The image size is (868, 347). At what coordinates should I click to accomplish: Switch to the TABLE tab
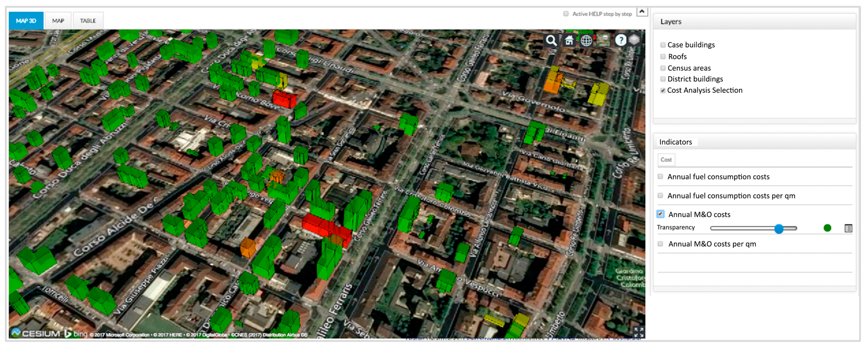coord(88,21)
